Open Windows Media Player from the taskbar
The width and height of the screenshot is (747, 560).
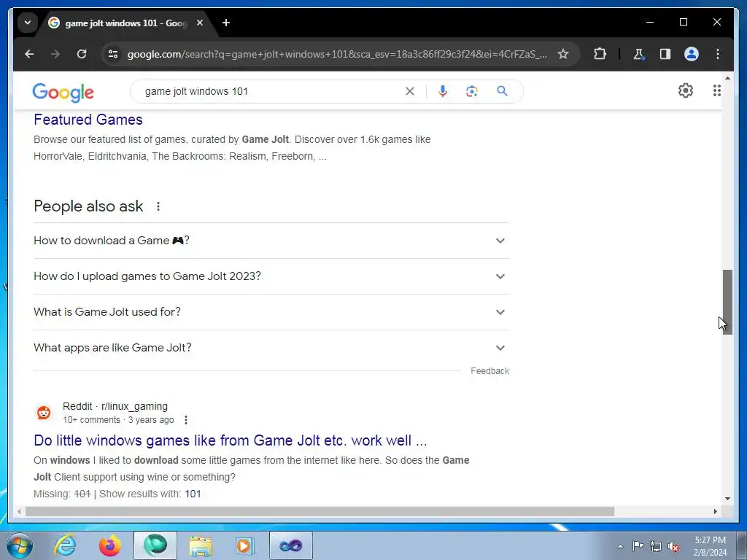click(245, 545)
